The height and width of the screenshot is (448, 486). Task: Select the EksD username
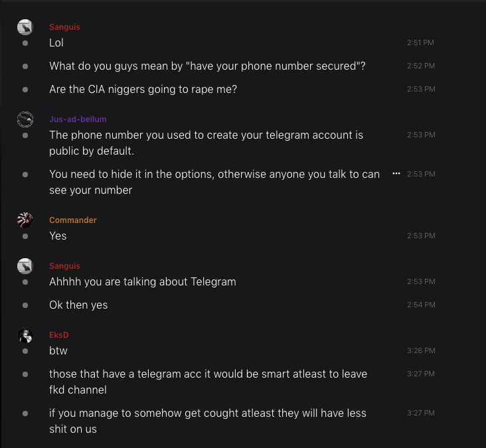tap(59, 335)
